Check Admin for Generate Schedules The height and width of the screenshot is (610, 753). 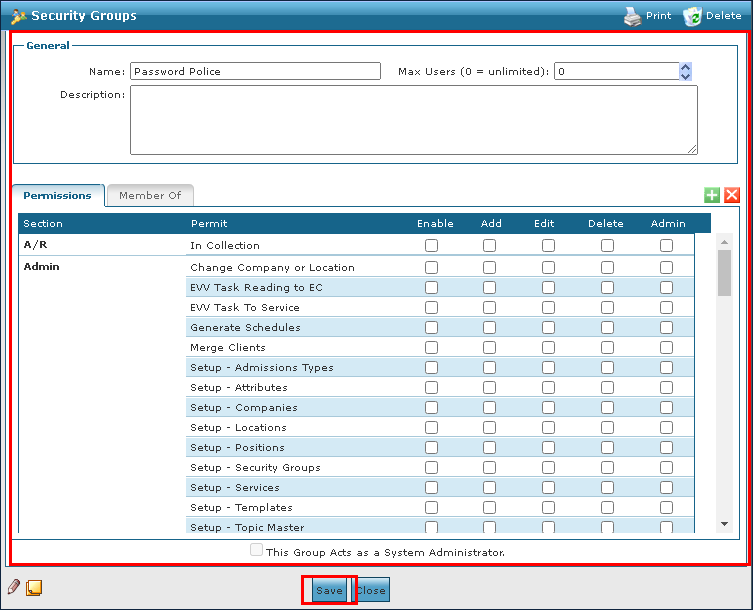click(666, 327)
